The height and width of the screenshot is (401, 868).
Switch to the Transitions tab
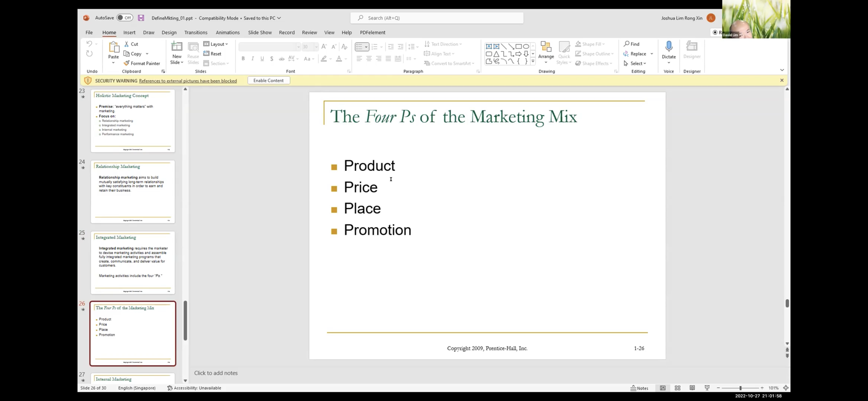coord(196,32)
